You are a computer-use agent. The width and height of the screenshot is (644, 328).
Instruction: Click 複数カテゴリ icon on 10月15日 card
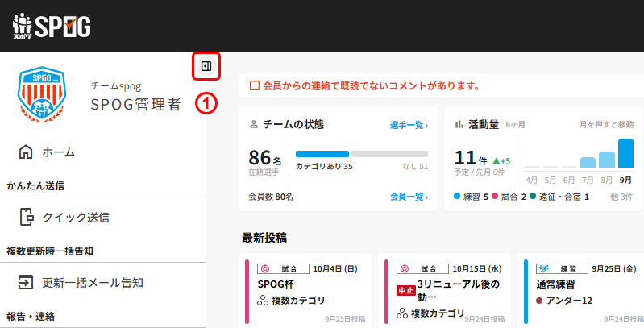pos(402,313)
